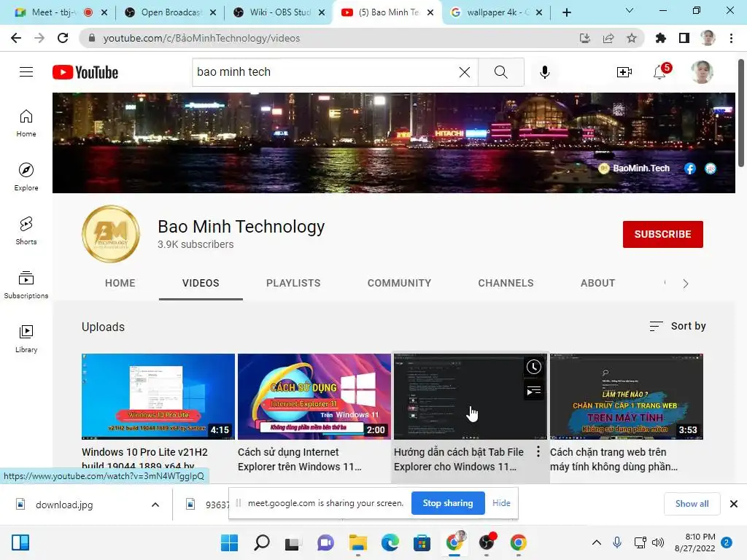Open the Sort by dropdown
The height and width of the screenshot is (560, 747).
pos(678,326)
